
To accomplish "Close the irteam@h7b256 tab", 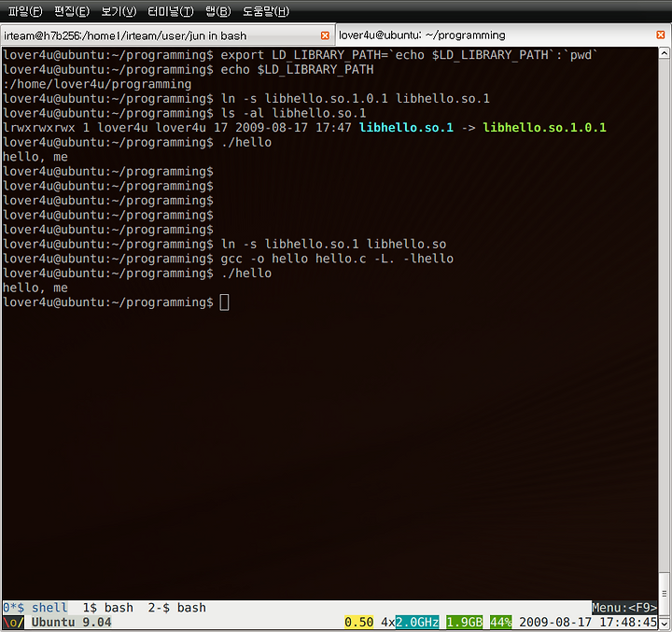I will (x=326, y=35).
